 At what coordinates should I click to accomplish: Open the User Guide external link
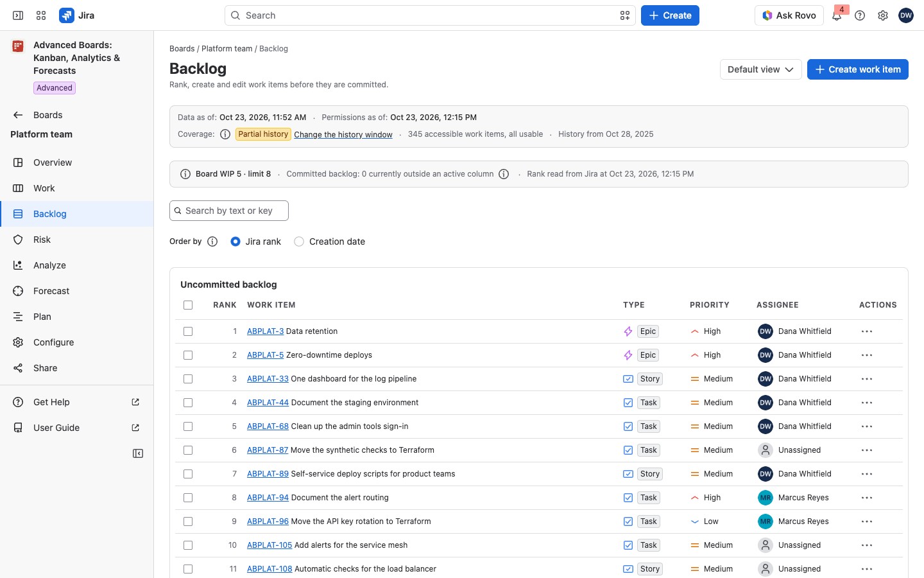click(77, 428)
